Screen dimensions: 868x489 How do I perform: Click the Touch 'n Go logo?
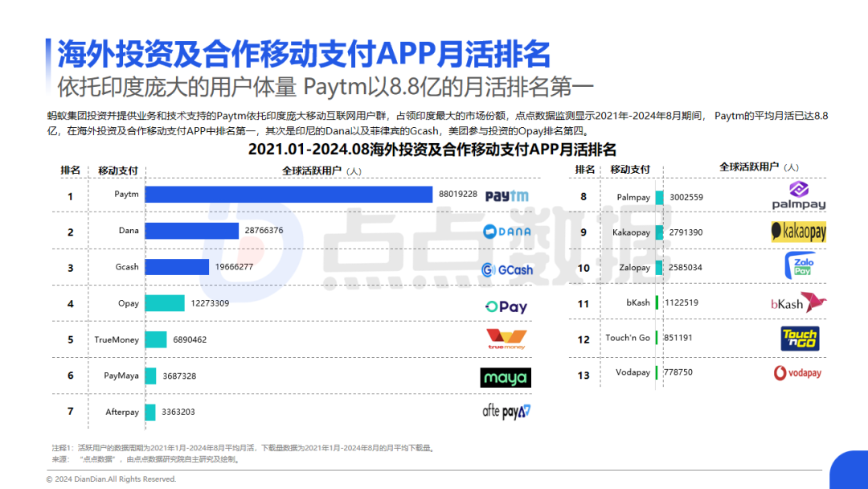click(x=800, y=339)
